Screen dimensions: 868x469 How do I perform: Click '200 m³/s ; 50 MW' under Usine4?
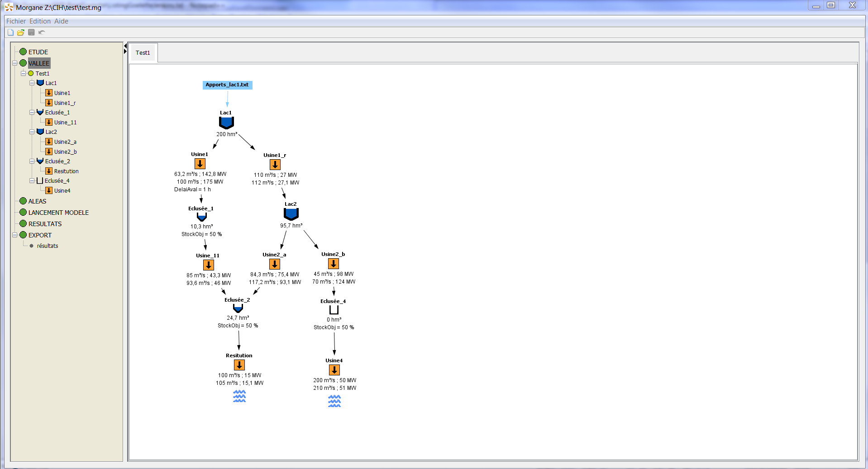[334, 380]
